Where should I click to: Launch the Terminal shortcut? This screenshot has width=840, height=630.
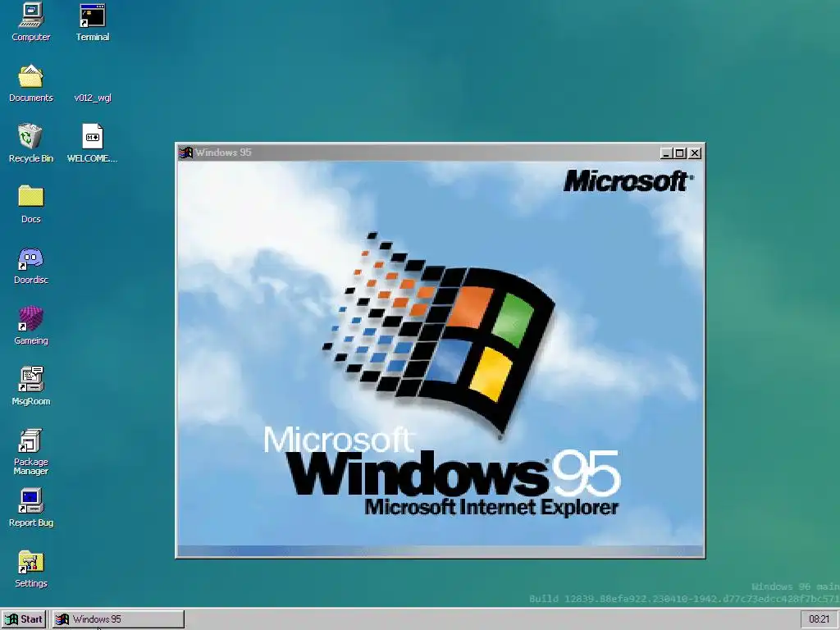tap(93, 22)
